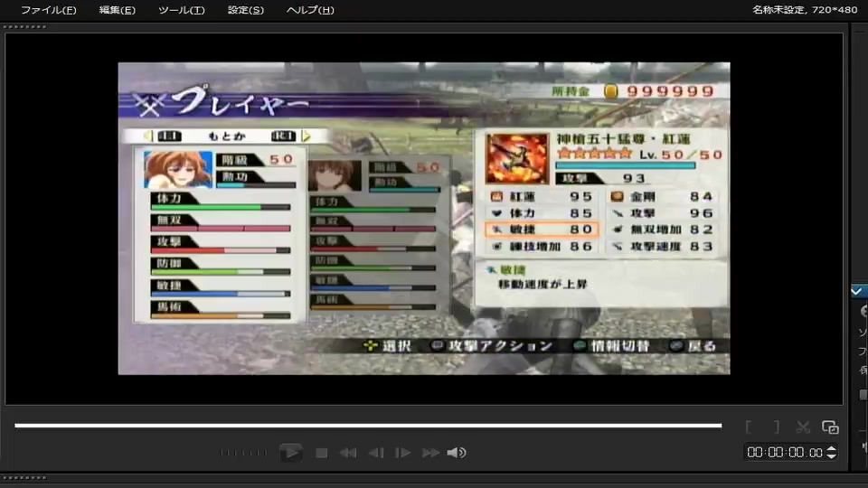Click the jog dial tick marks beside Play
Screen dimensions: 868x488
click(242, 453)
